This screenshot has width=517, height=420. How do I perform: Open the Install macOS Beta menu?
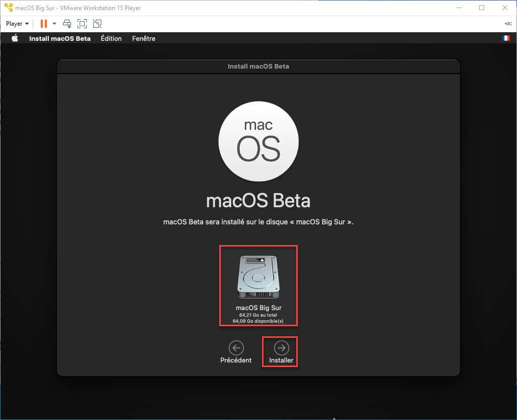[x=60, y=38]
